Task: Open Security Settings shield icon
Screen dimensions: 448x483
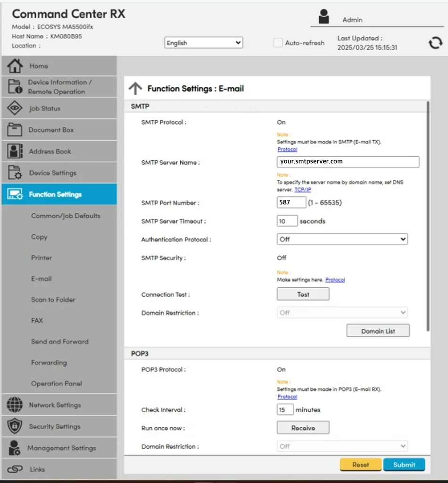Action: (x=15, y=426)
